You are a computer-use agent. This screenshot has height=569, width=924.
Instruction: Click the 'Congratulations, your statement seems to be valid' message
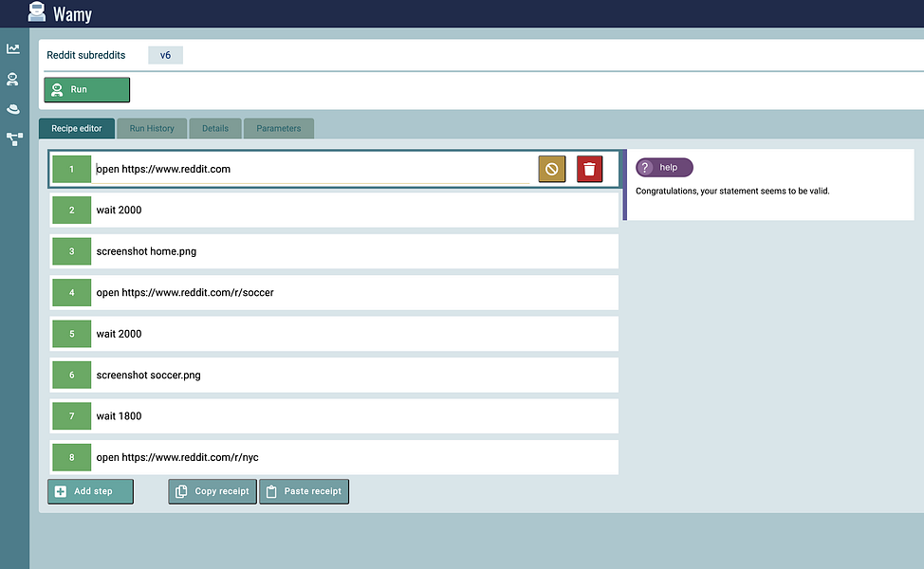(732, 191)
